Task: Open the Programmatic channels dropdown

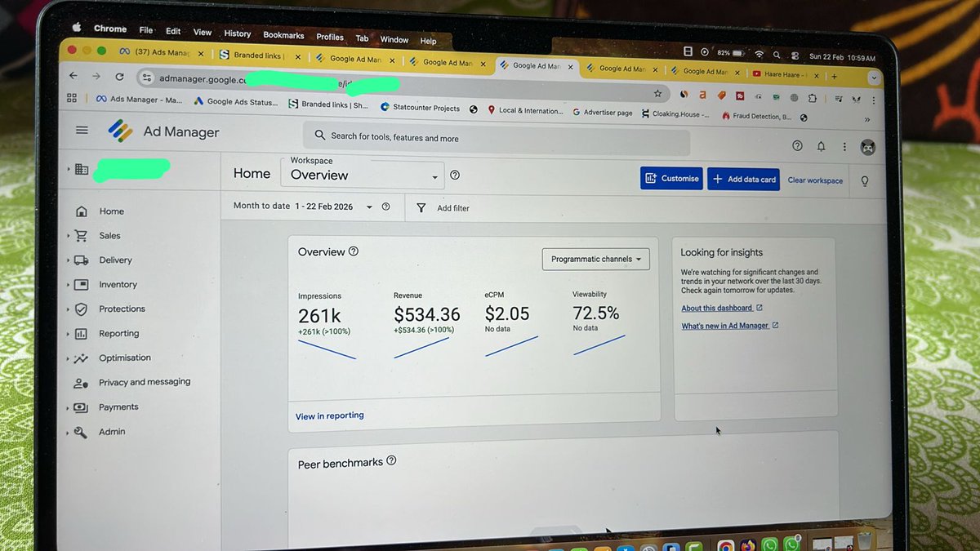Action: tap(596, 260)
